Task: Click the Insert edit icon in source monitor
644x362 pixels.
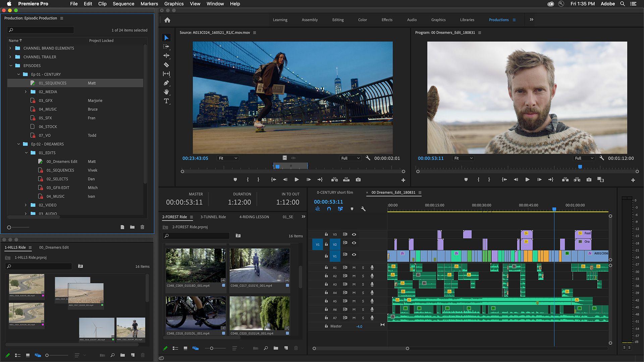Action: coord(334,179)
